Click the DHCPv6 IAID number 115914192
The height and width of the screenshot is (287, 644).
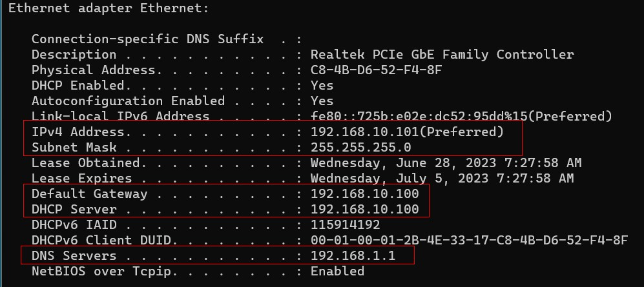click(345, 224)
